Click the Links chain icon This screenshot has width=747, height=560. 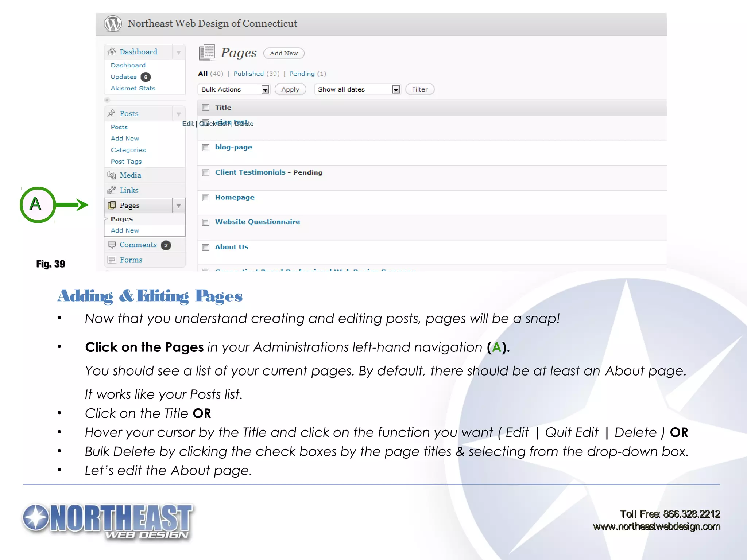(x=112, y=190)
